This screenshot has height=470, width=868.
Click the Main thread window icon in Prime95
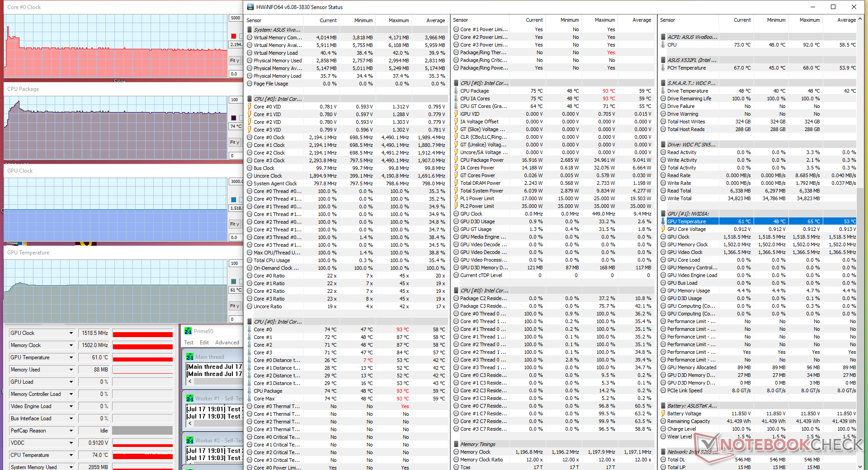point(190,357)
